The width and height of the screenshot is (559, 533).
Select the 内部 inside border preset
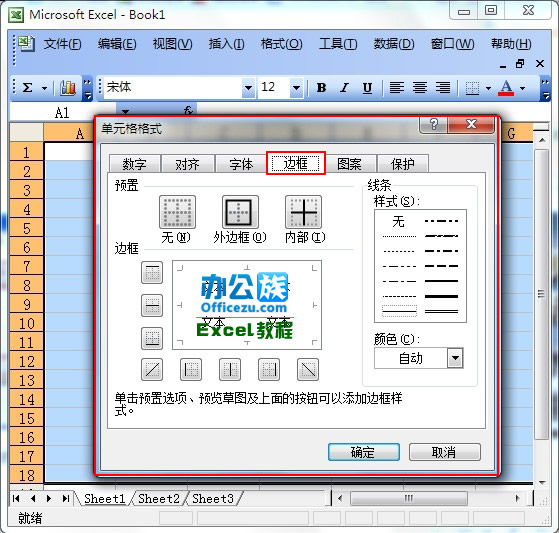point(303,212)
